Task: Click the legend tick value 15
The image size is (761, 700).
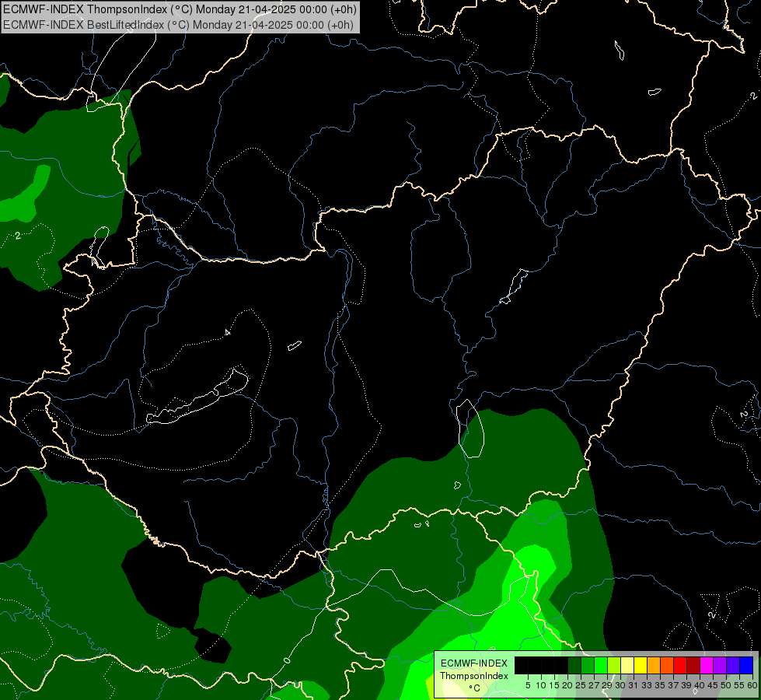Action: 554,685
